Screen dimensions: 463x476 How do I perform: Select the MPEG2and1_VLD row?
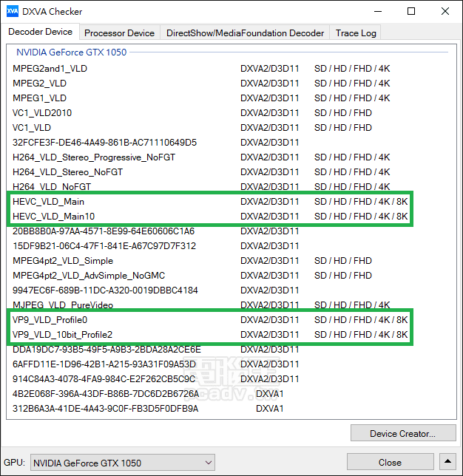(x=231, y=69)
